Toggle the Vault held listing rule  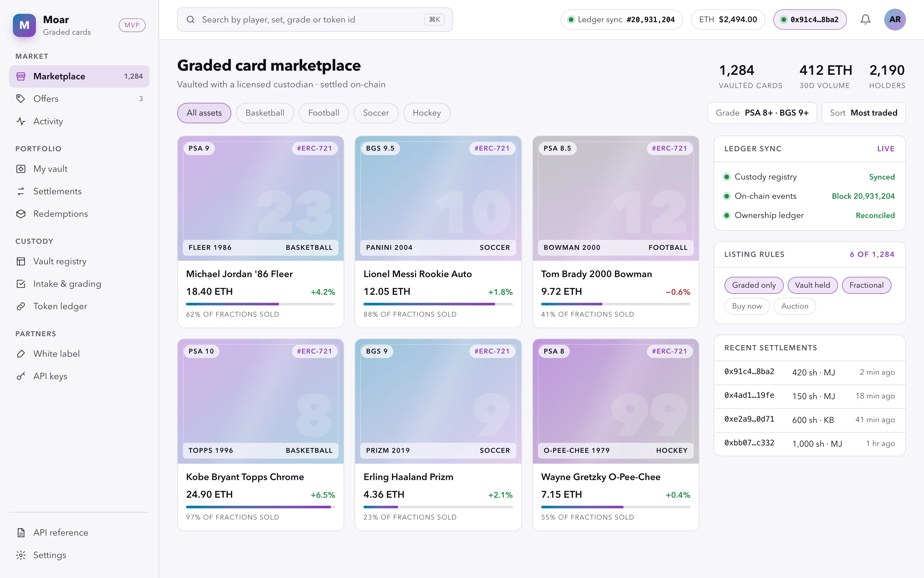(812, 285)
